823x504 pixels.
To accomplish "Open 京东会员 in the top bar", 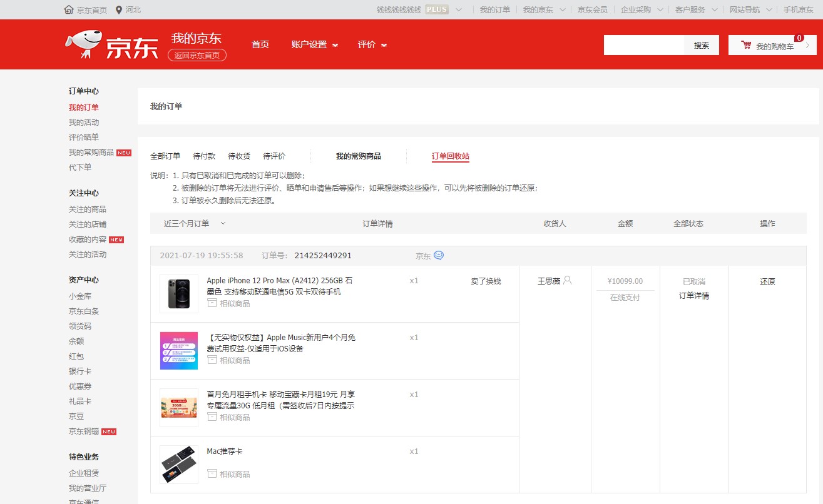I will tap(592, 9).
